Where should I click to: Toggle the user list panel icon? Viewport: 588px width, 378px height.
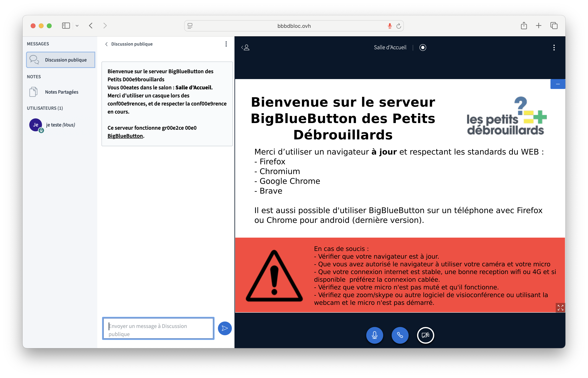click(x=246, y=47)
